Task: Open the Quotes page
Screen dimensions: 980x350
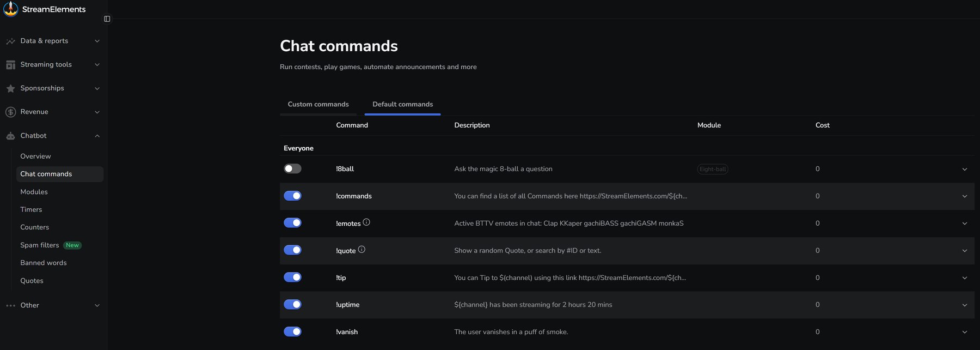Action: tap(32, 281)
